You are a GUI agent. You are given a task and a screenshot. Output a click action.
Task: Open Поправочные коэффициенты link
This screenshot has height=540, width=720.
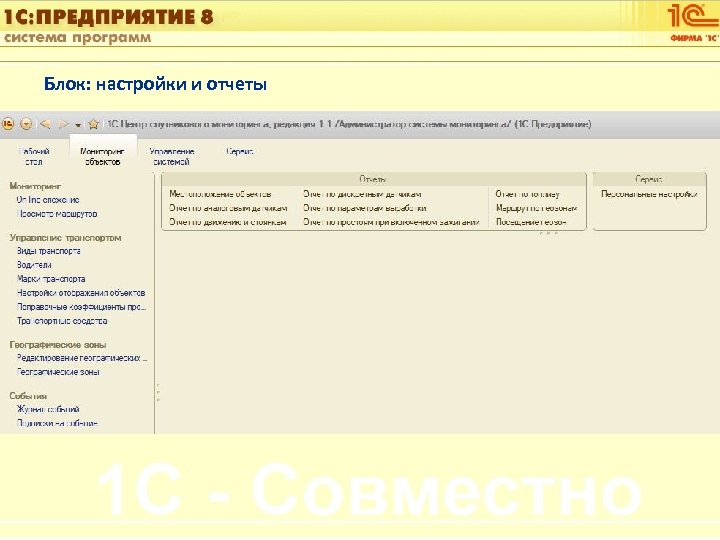[x=81, y=307]
